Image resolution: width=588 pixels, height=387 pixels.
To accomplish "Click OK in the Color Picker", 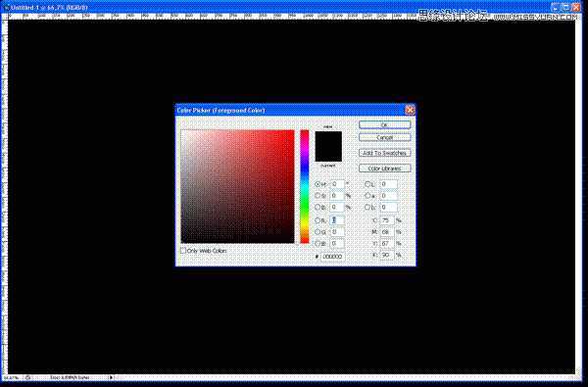I will click(x=384, y=124).
